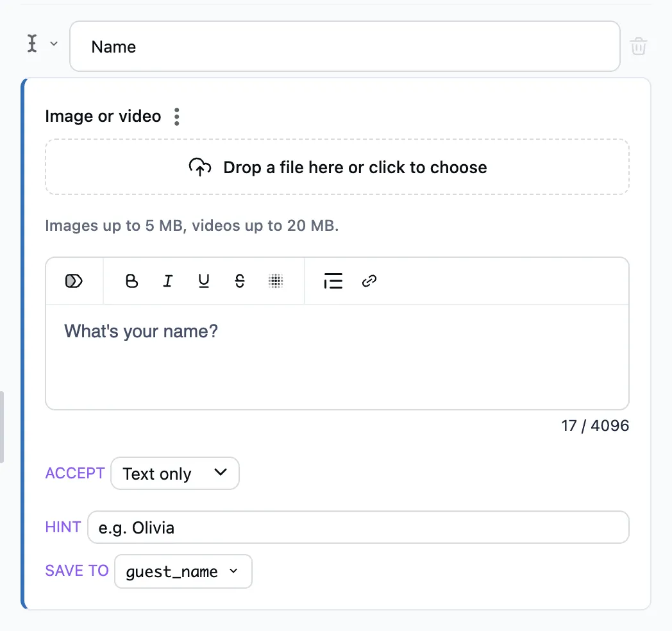The width and height of the screenshot is (672, 631).
Task: Apply spoiler formatting icon
Action: (x=276, y=282)
